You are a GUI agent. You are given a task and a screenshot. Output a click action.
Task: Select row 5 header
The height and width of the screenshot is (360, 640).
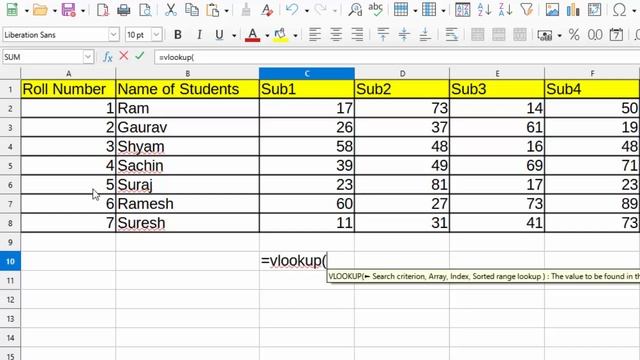(10, 166)
